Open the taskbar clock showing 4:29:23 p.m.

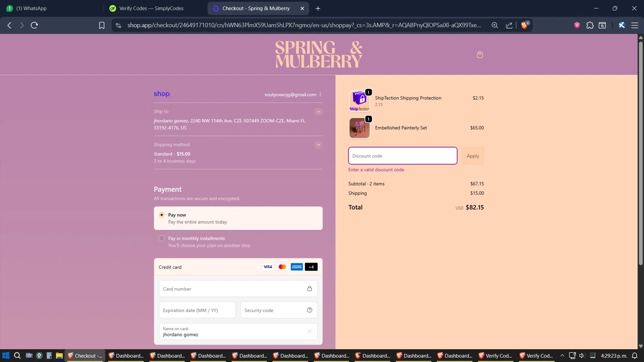[614, 356]
